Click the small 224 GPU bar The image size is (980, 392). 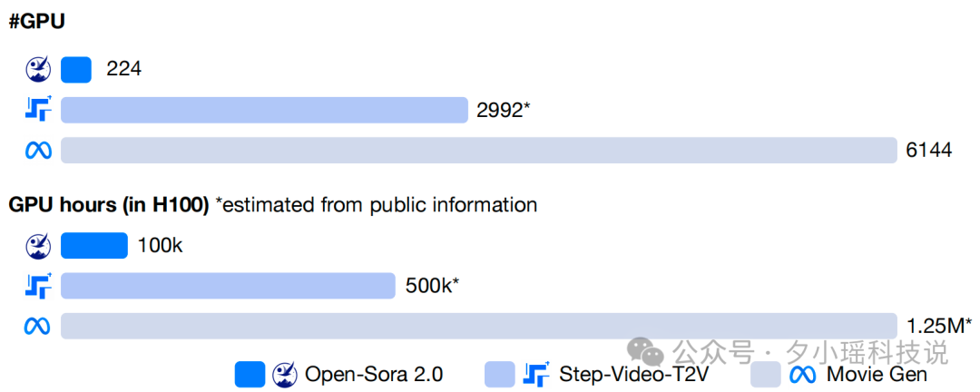pos(76,69)
